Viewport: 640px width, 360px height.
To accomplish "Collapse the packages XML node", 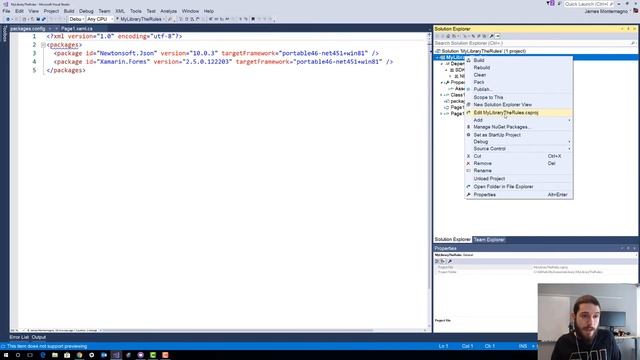I will 43,45.
